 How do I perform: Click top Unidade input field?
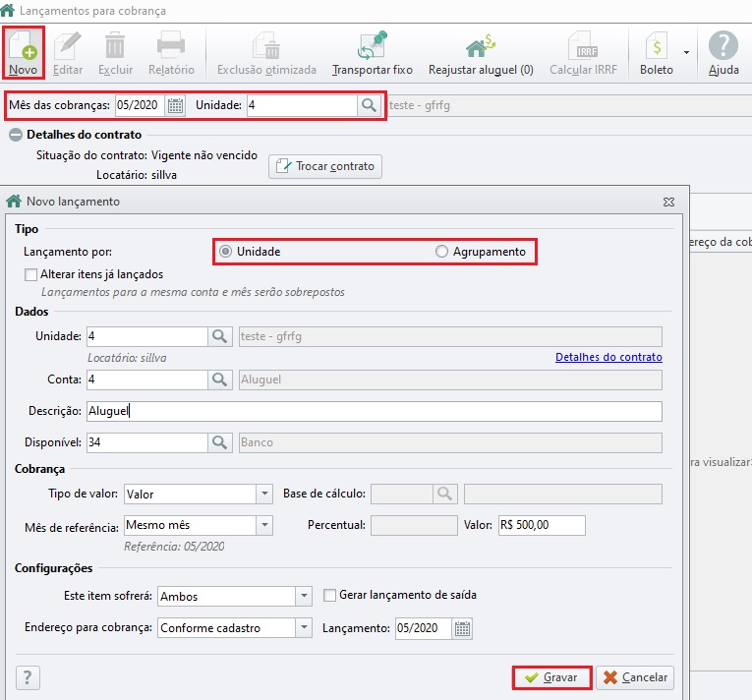[x=302, y=105]
